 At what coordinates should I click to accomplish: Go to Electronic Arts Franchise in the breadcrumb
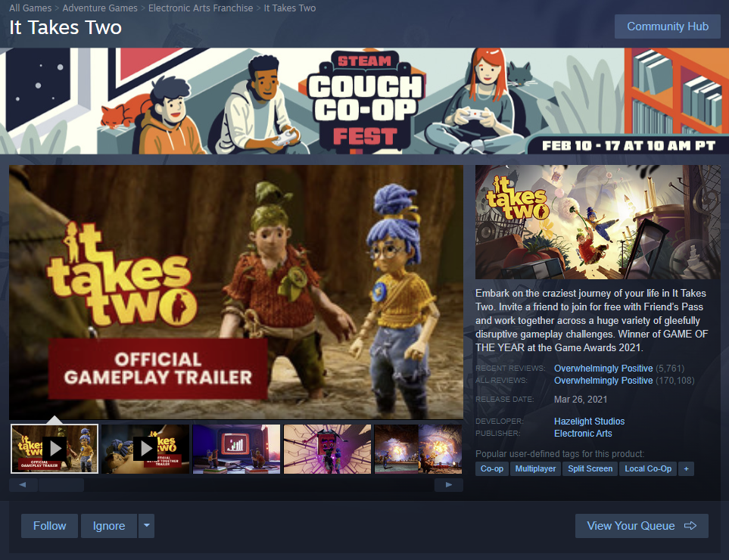coord(200,8)
